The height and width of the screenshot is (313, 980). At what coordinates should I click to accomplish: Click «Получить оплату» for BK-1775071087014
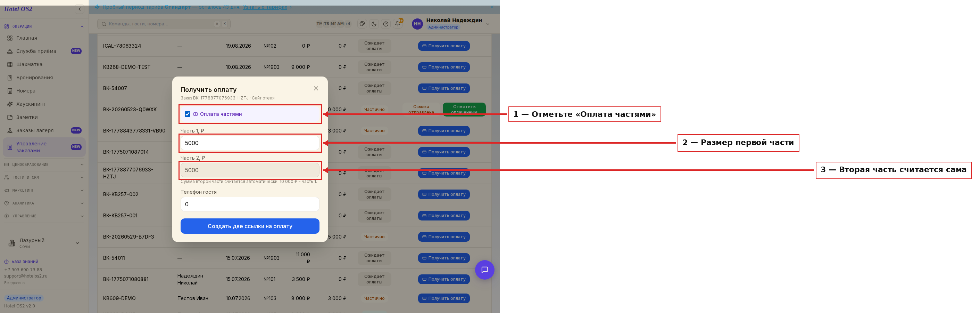[443, 152]
